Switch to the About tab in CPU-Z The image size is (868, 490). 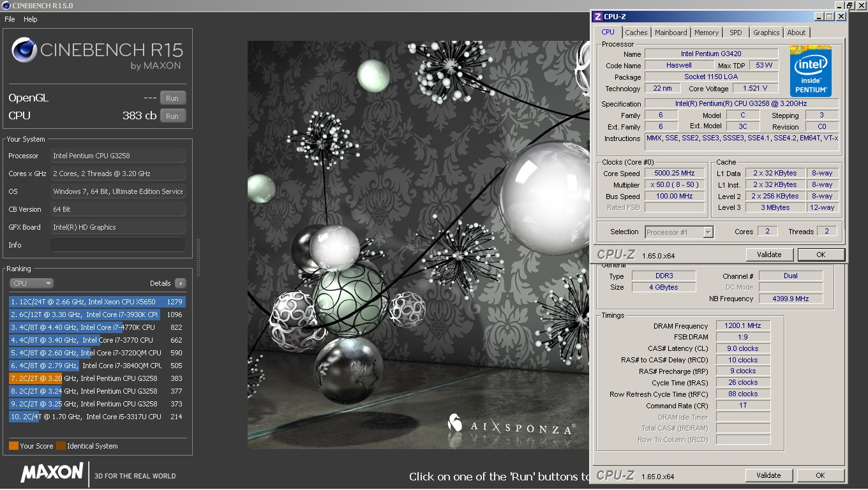[x=796, y=33]
